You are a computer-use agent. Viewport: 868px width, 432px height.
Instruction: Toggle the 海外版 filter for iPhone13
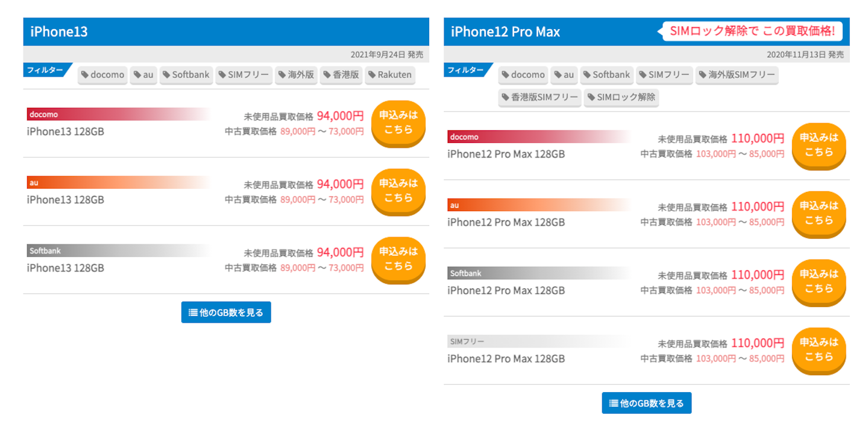tap(296, 75)
